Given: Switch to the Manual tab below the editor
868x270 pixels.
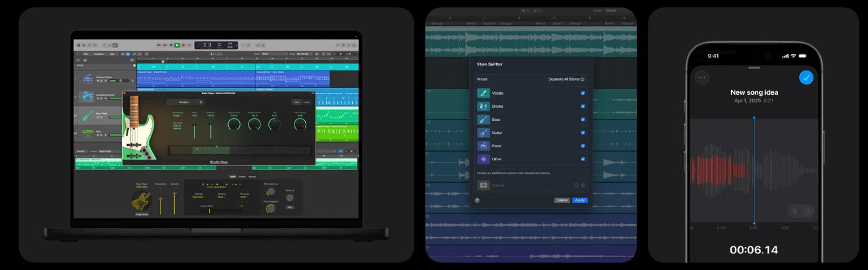Looking at the screenshot, I should click(252, 176).
